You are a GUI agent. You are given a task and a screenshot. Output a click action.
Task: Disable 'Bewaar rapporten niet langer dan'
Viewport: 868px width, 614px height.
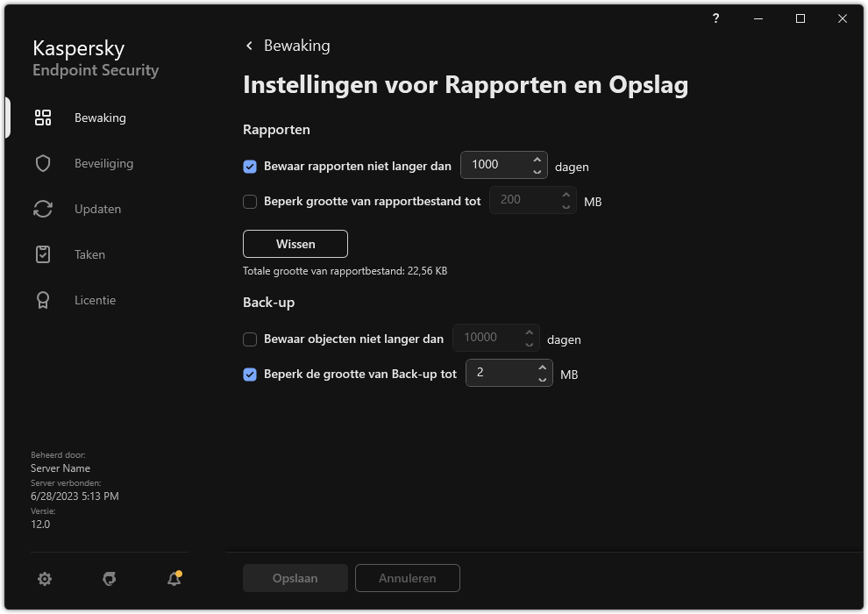point(250,166)
